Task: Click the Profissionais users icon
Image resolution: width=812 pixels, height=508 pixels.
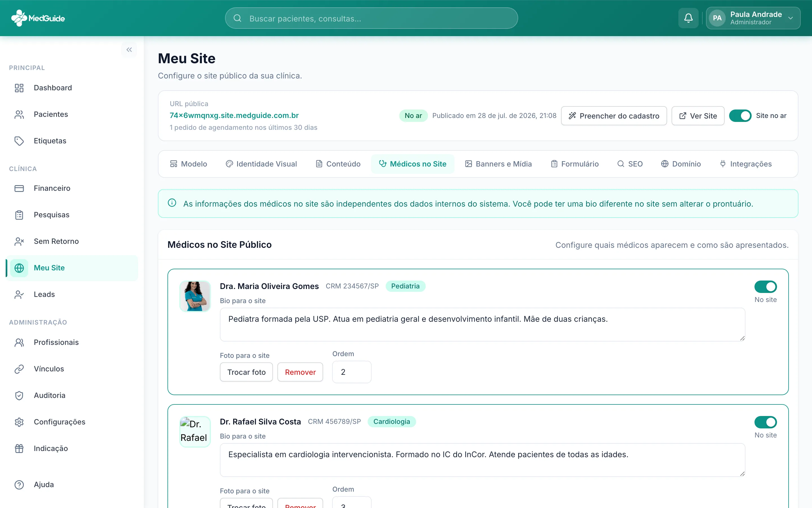Action: (19, 342)
